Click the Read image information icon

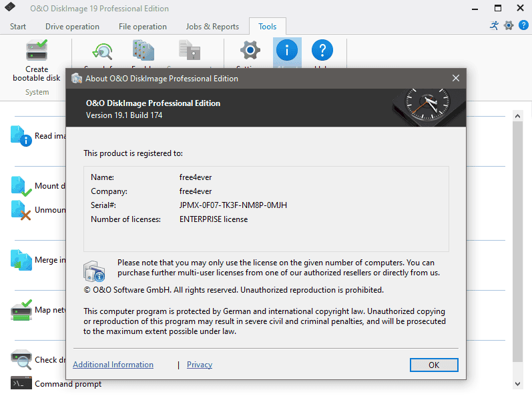click(x=21, y=136)
